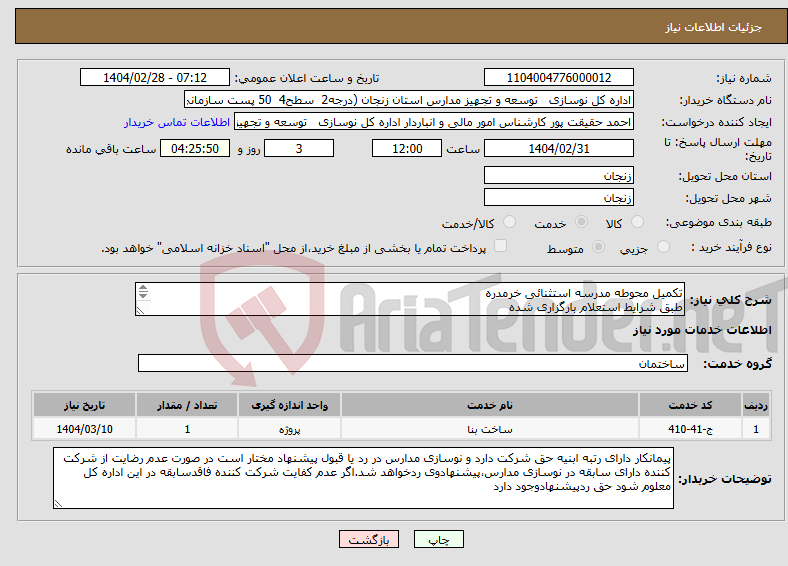Click the شهر محل تحویل field

[x=558, y=197]
